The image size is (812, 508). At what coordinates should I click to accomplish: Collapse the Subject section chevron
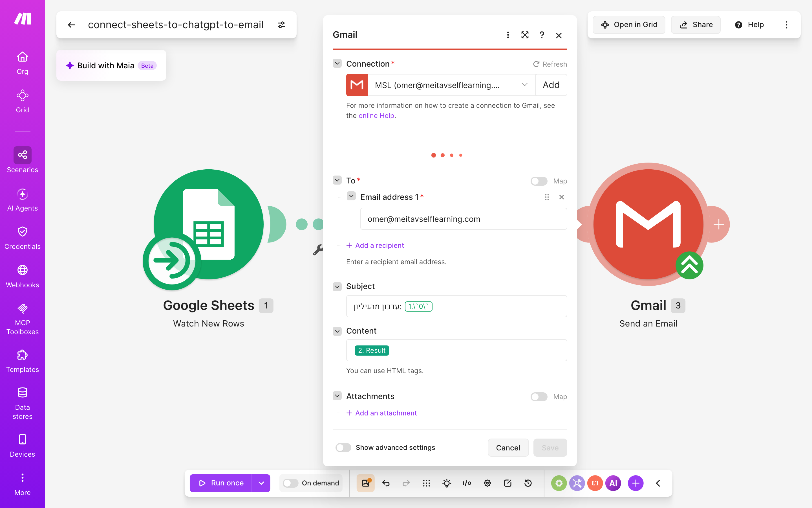337,286
